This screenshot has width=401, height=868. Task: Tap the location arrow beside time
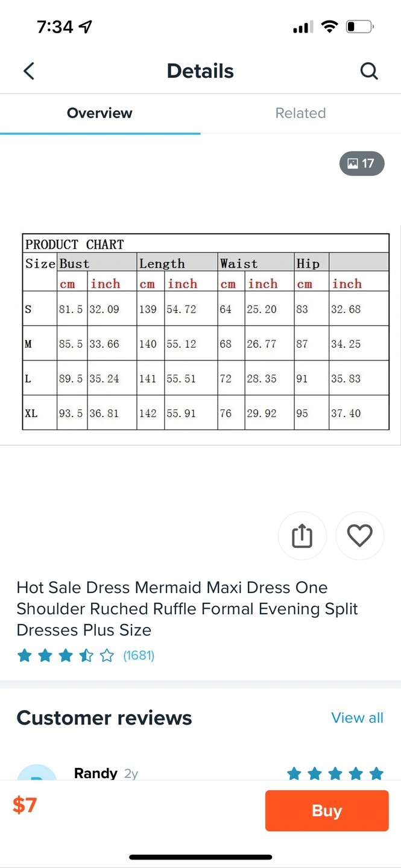86,27
